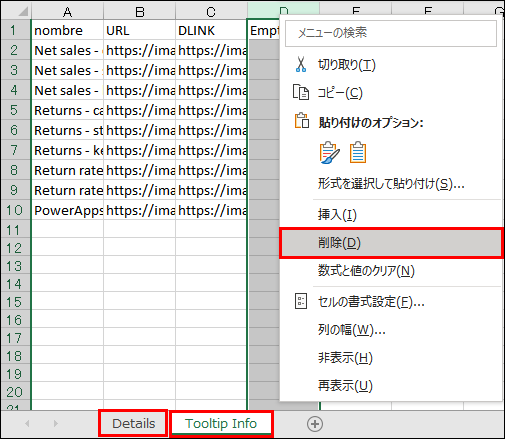Click the Copy pages icon
The height and width of the screenshot is (439, 505).
301,92
